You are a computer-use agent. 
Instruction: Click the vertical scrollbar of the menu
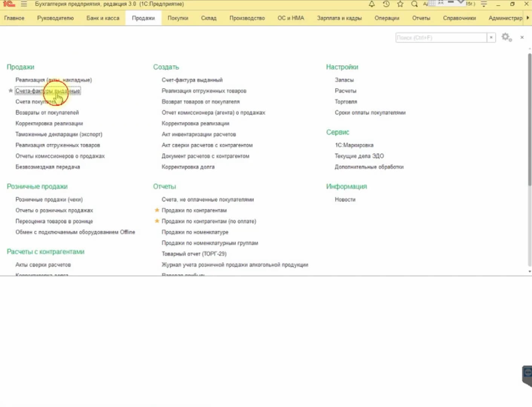(529, 119)
